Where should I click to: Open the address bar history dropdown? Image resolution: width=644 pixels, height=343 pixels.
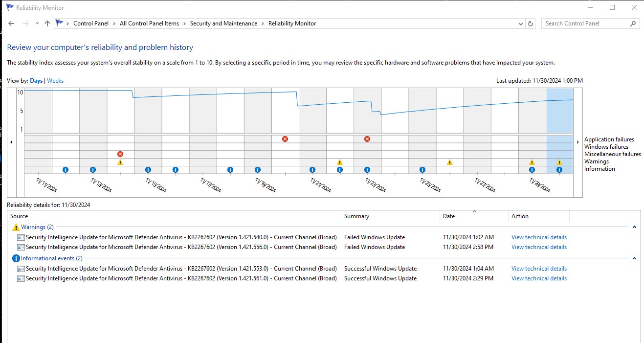(x=521, y=23)
